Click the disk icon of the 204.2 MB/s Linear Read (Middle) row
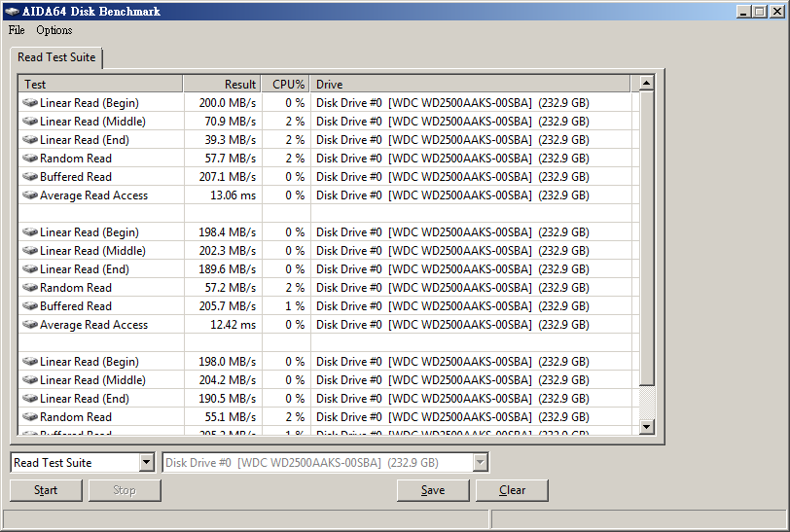Image resolution: width=790 pixels, height=532 pixels. [x=30, y=380]
